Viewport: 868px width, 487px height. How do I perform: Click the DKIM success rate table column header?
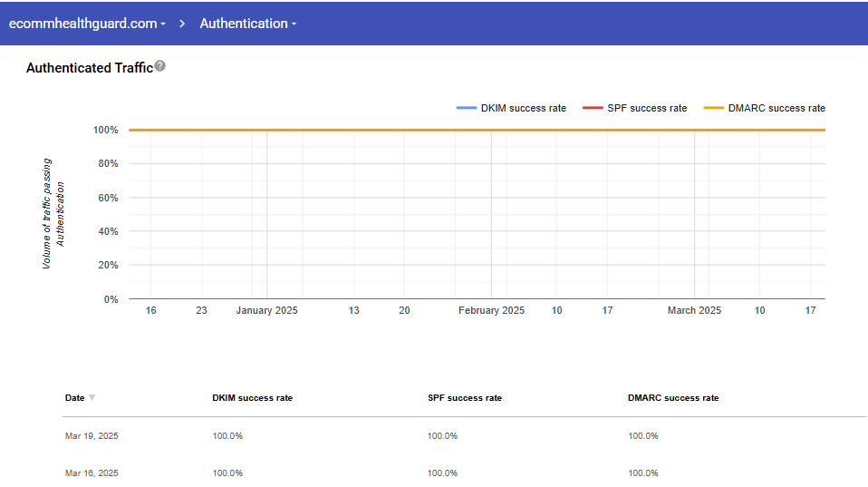pos(252,398)
